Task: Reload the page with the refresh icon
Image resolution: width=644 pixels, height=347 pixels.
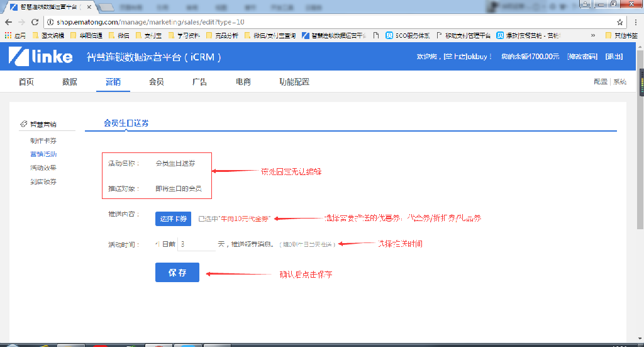Action: [x=35, y=22]
